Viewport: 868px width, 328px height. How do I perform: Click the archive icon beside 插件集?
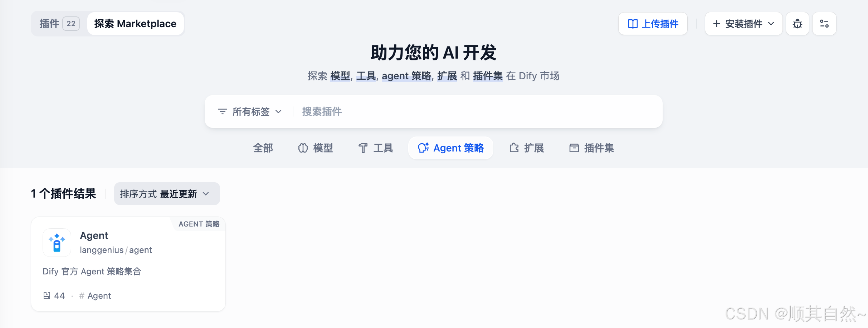click(x=574, y=148)
